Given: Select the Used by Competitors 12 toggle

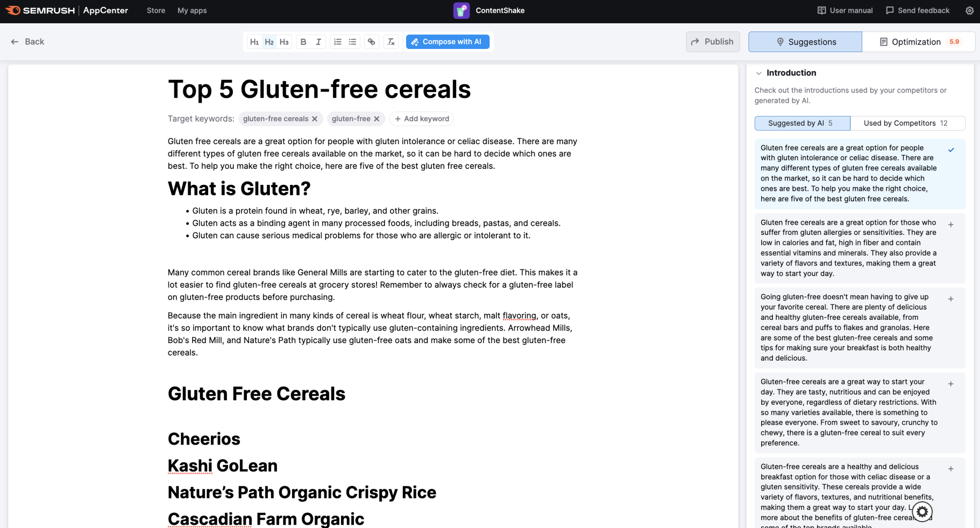Looking at the screenshot, I should click(904, 123).
